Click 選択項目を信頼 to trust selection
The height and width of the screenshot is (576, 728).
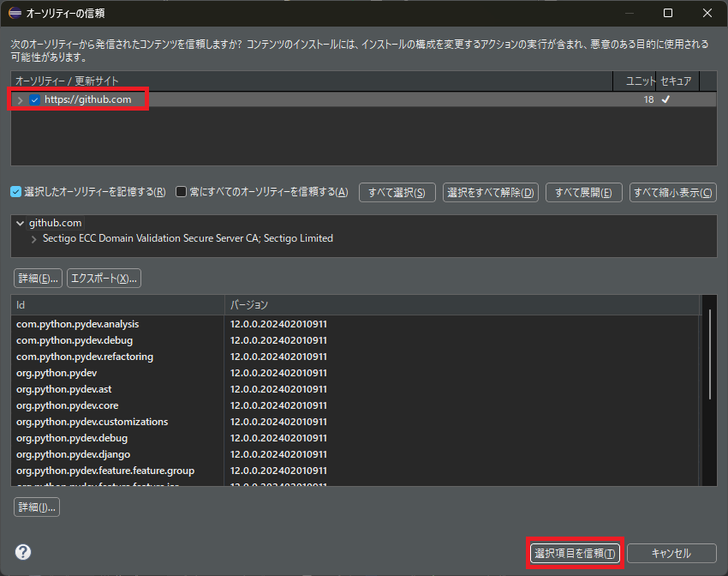[575, 553]
